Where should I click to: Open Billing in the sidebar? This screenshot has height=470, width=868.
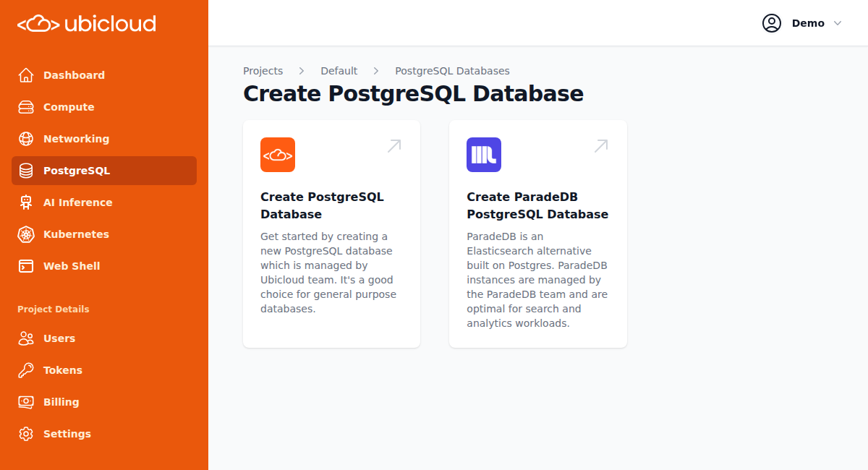pyautogui.click(x=104, y=402)
